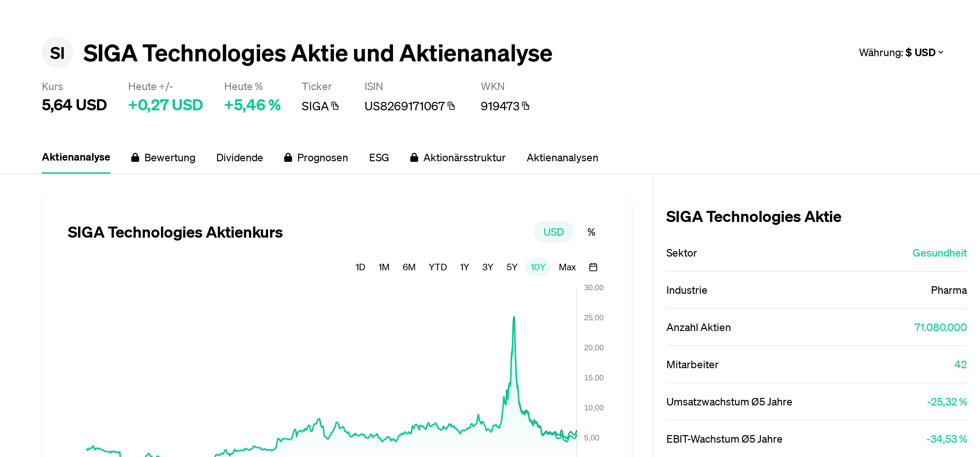
Task: Select the 1M chart range
Action: tap(384, 267)
